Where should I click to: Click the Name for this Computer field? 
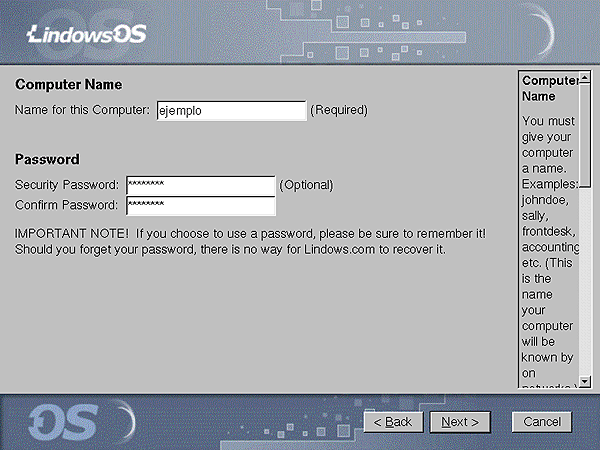pyautogui.click(x=232, y=111)
